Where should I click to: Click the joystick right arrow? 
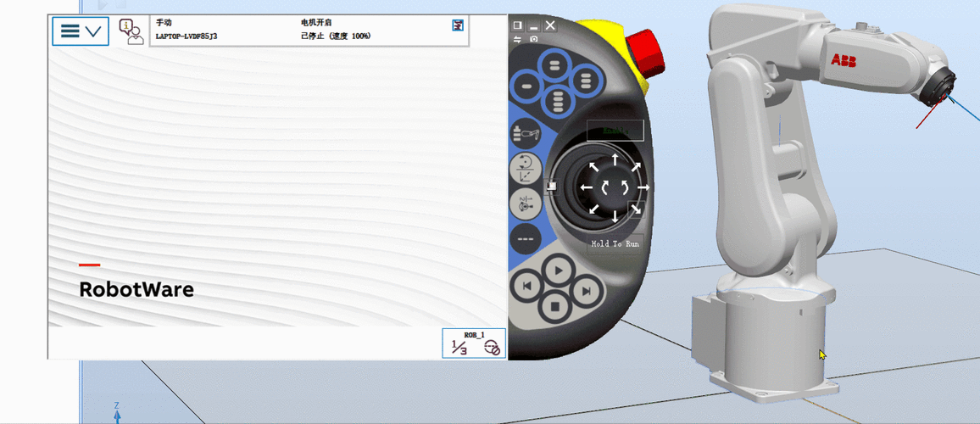(x=643, y=187)
